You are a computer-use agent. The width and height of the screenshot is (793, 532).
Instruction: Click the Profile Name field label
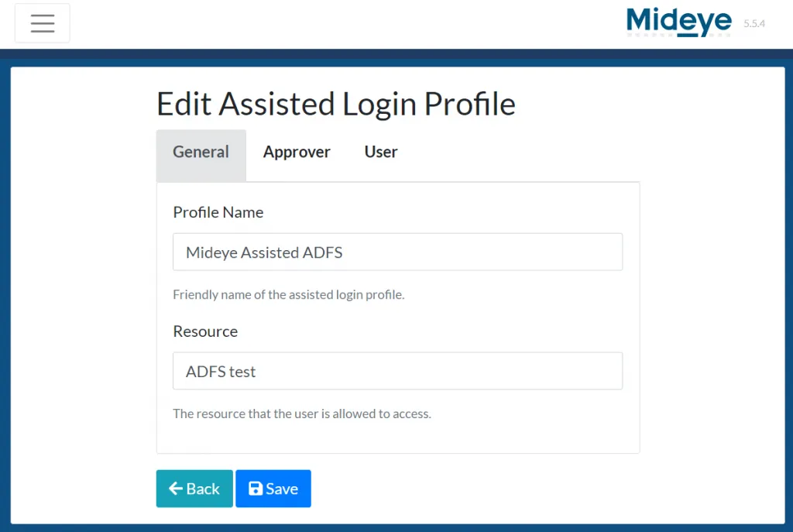[218, 212]
